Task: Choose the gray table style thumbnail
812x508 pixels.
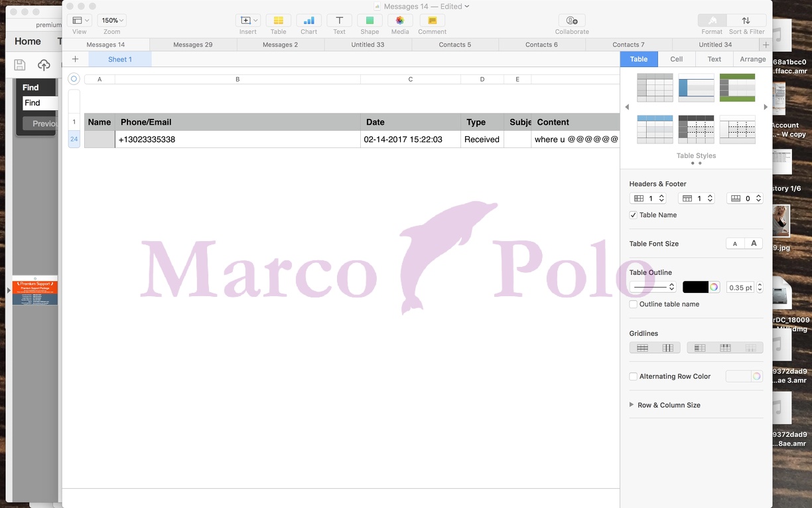Action: (655, 88)
